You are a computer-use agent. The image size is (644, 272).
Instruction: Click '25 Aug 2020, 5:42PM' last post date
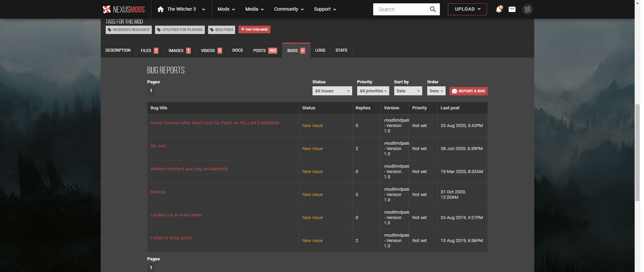(x=462, y=126)
